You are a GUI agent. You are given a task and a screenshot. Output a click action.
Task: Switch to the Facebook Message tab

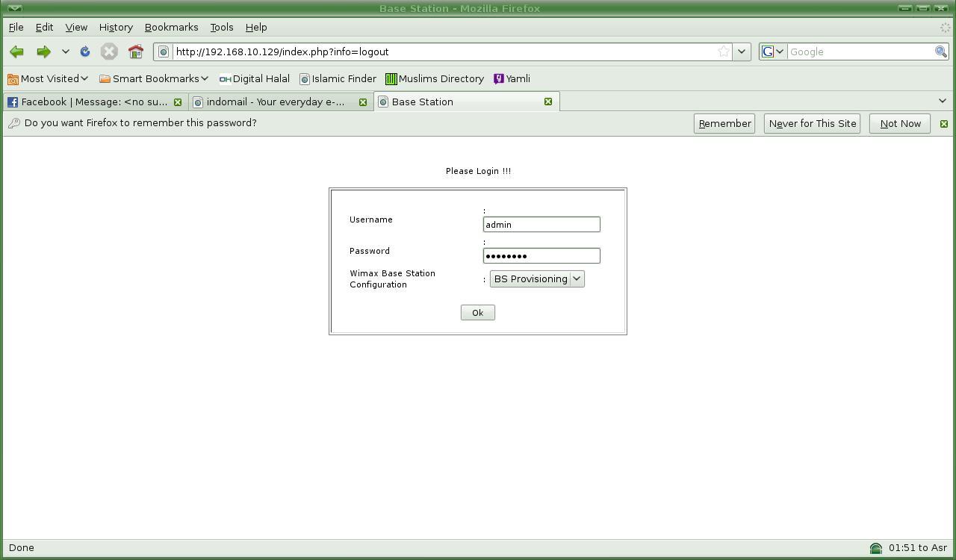click(x=95, y=102)
